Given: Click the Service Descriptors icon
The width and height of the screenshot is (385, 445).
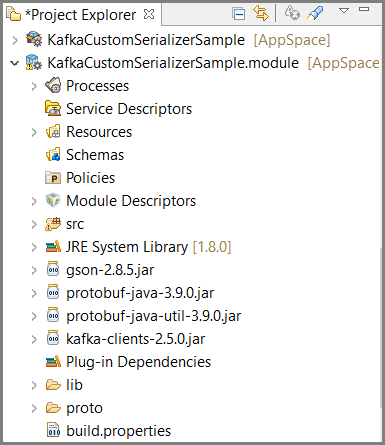Looking at the screenshot, I should coord(53,108).
